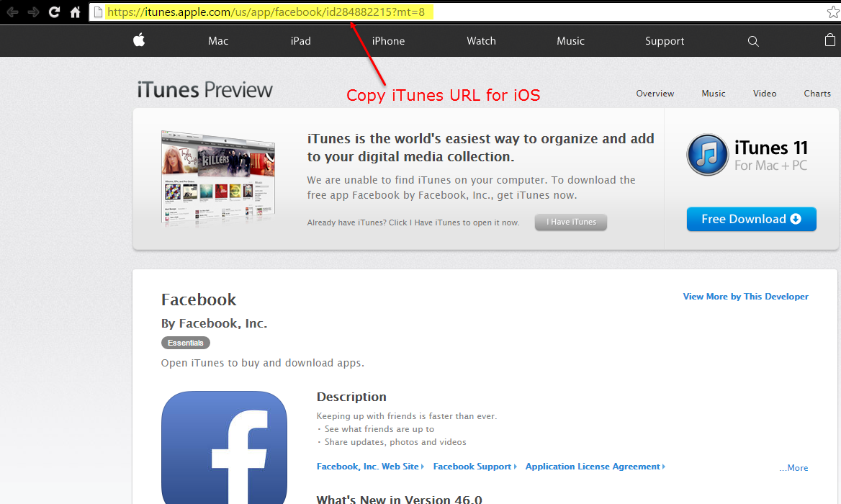841x504 pixels.
Task: Click the page icon in address bar
Action: (x=98, y=12)
